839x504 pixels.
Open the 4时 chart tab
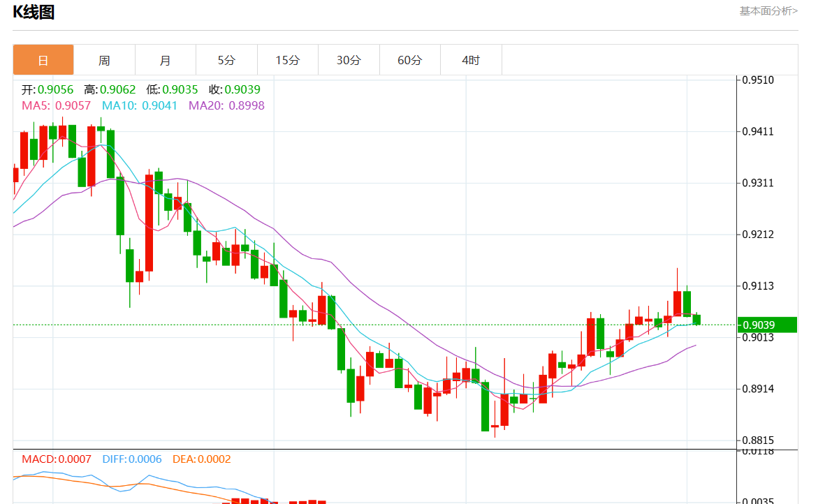pos(471,60)
